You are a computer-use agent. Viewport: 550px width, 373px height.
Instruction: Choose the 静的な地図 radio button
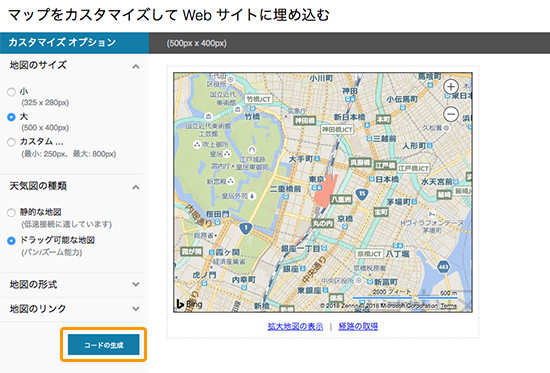(x=11, y=213)
